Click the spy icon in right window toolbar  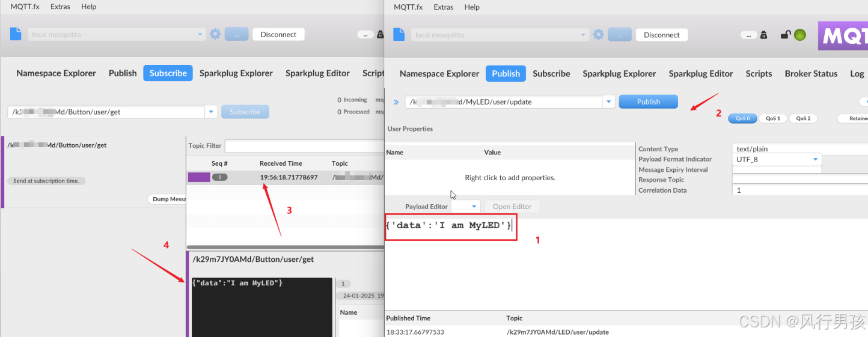pyautogui.click(x=764, y=35)
